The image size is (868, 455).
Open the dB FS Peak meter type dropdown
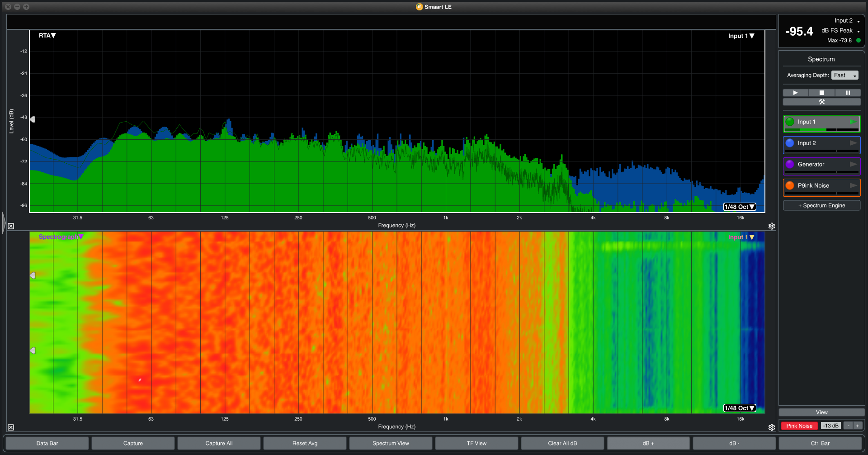[840, 31]
